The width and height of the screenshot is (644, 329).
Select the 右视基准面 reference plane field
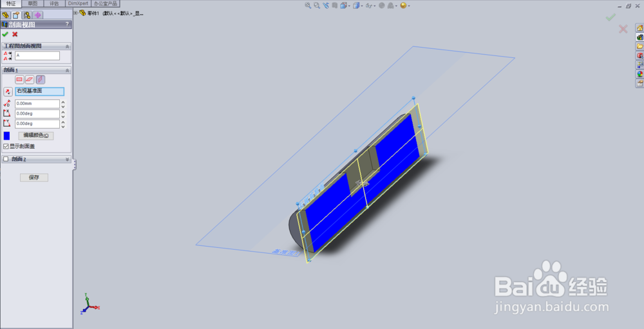pyautogui.click(x=40, y=91)
